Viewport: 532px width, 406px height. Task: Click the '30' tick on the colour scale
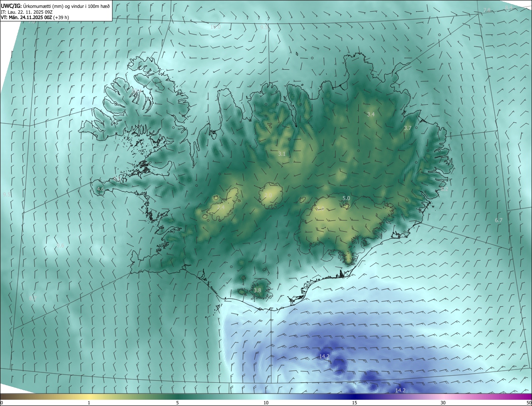pos(443,403)
